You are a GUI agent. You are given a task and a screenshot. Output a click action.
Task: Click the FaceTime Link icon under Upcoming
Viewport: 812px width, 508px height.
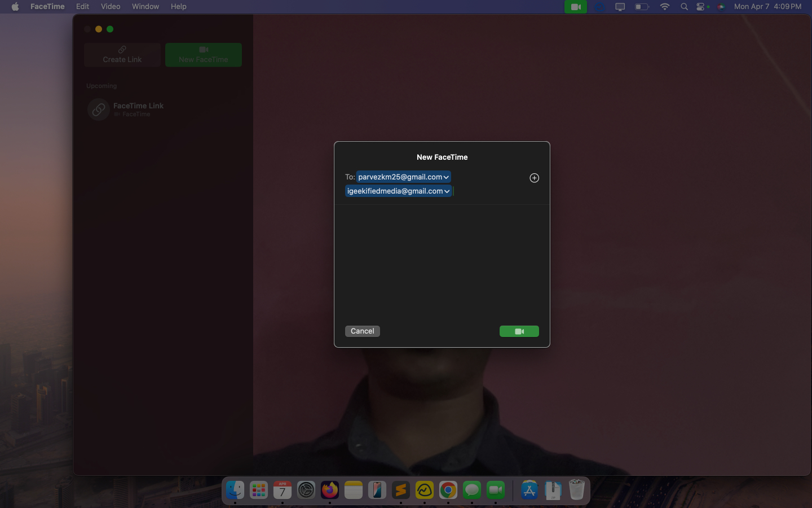pos(98,109)
